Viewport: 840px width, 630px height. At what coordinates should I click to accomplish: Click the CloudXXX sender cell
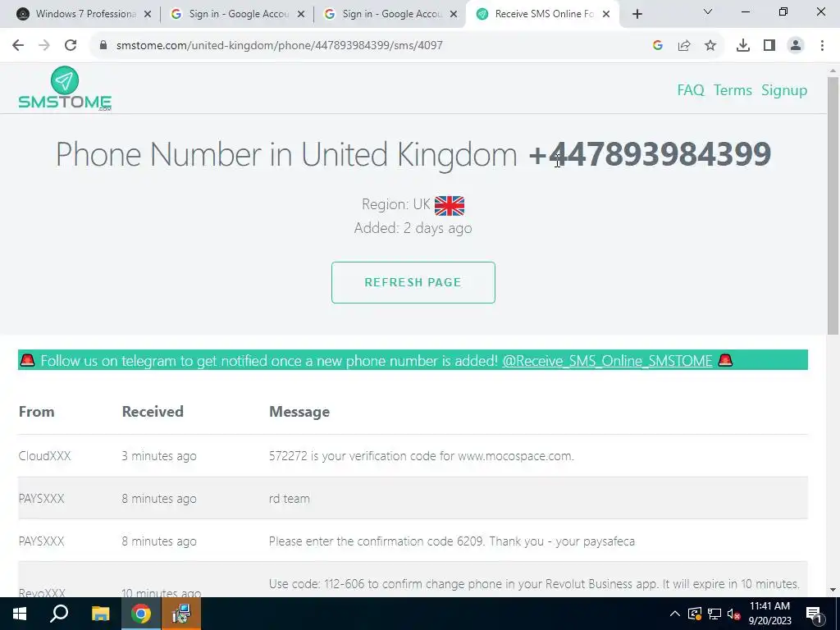pyautogui.click(x=44, y=456)
